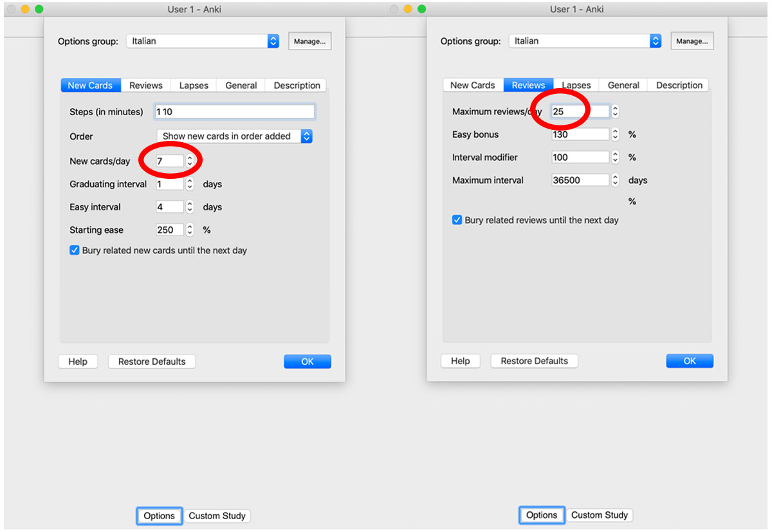Expand Options group dropdown in left window
This screenshot has width=772, height=532.
point(273,41)
